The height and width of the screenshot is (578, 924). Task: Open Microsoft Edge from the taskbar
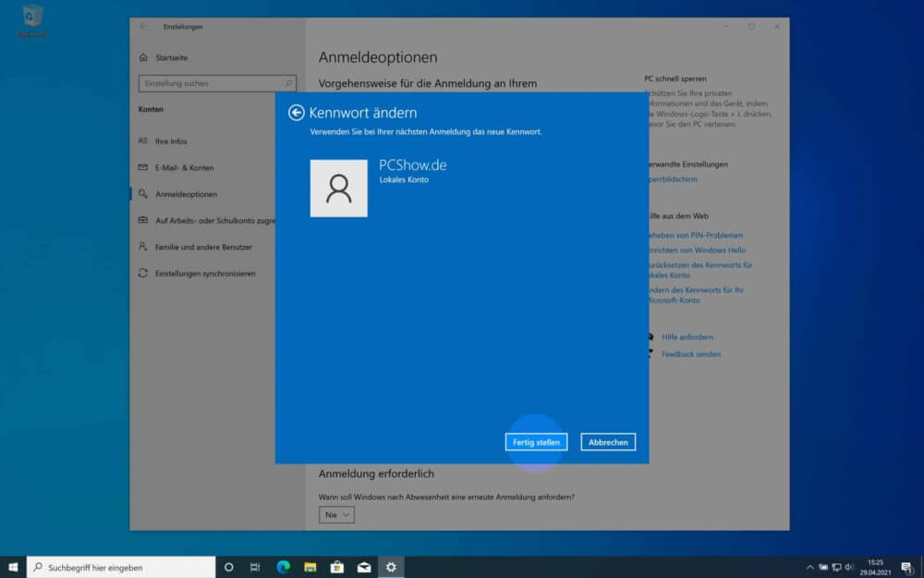284,566
